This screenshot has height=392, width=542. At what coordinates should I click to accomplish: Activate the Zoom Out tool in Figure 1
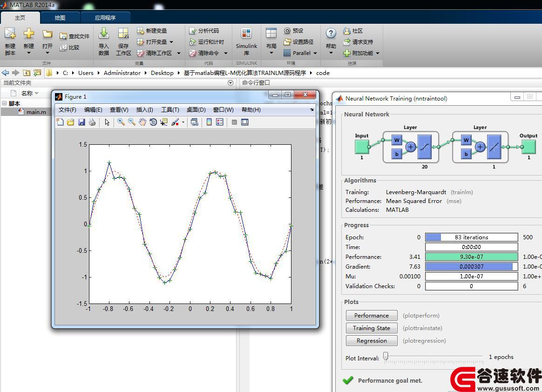click(132, 122)
